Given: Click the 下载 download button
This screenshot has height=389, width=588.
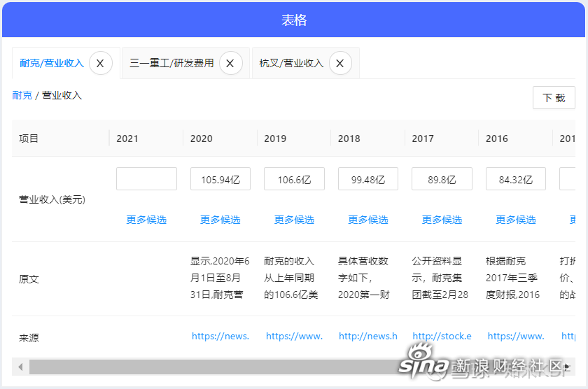Looking at the screenshot, I should (x=554, y=98).
